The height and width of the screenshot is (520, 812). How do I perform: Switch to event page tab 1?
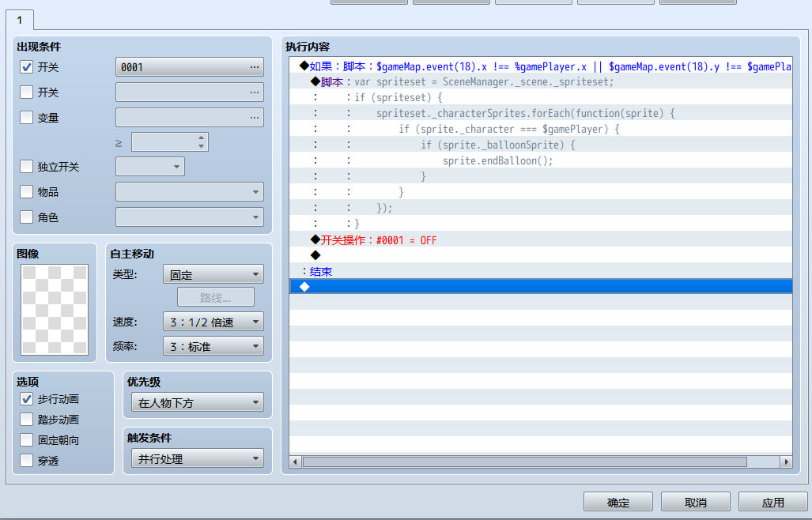(x=20, y=21)
